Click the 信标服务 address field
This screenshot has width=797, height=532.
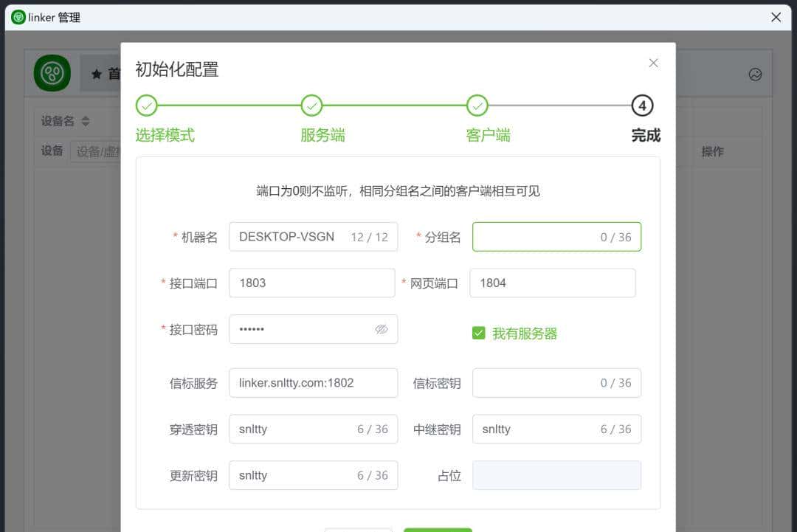(x=313, y=382)
